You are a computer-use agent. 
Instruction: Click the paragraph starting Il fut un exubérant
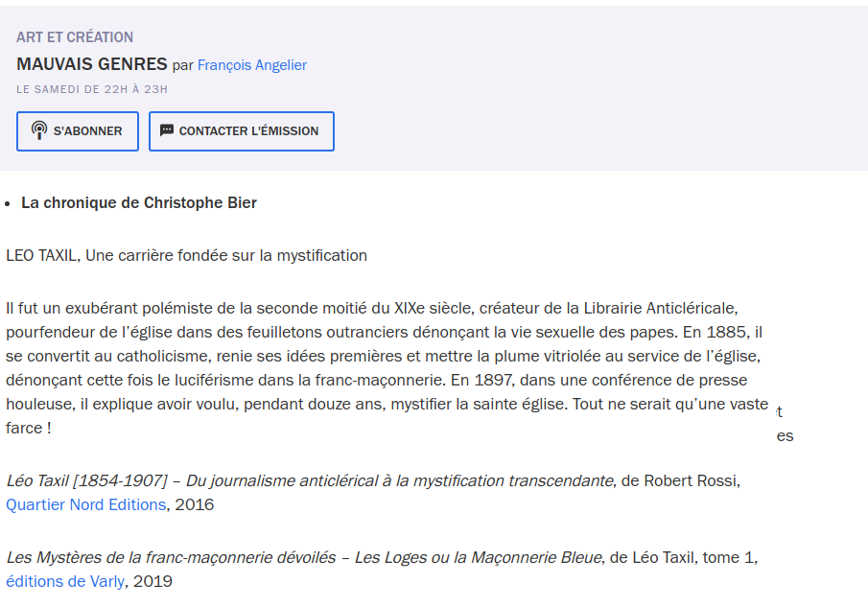click(x=387, y=368)
